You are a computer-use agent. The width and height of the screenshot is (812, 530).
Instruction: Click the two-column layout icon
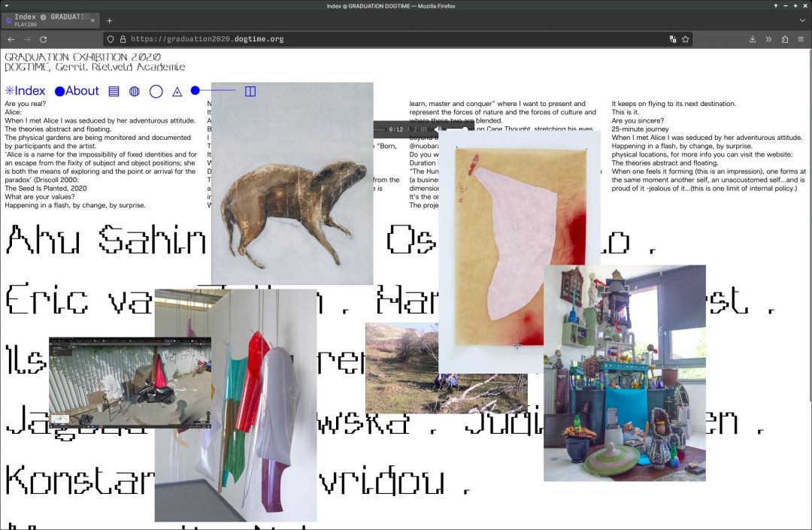[250, 91]
